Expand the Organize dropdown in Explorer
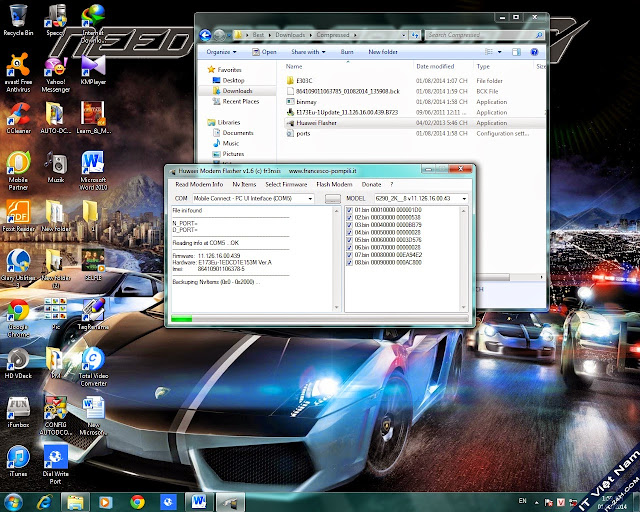Viewport: 640px width, 512px height. (x=221, y=52)
